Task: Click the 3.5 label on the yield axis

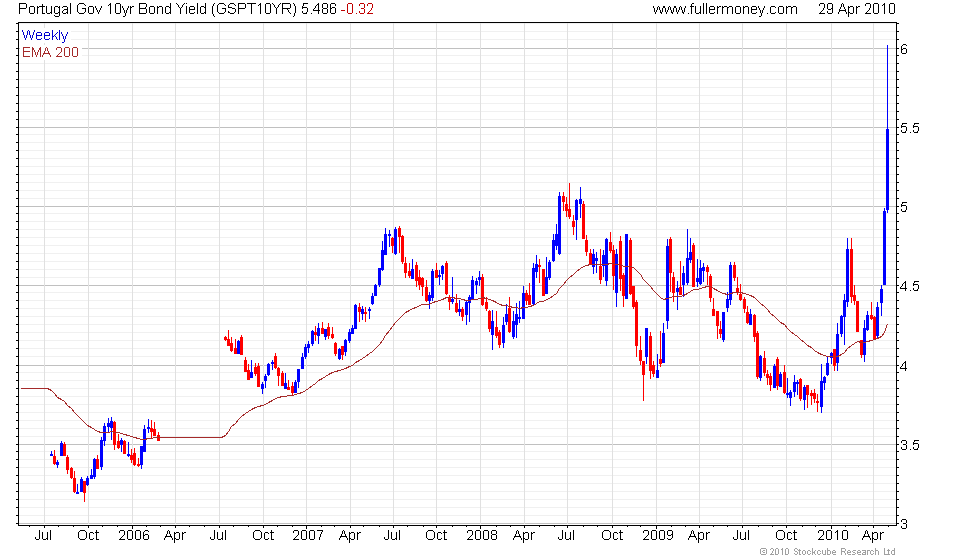Action: (910, 445)
